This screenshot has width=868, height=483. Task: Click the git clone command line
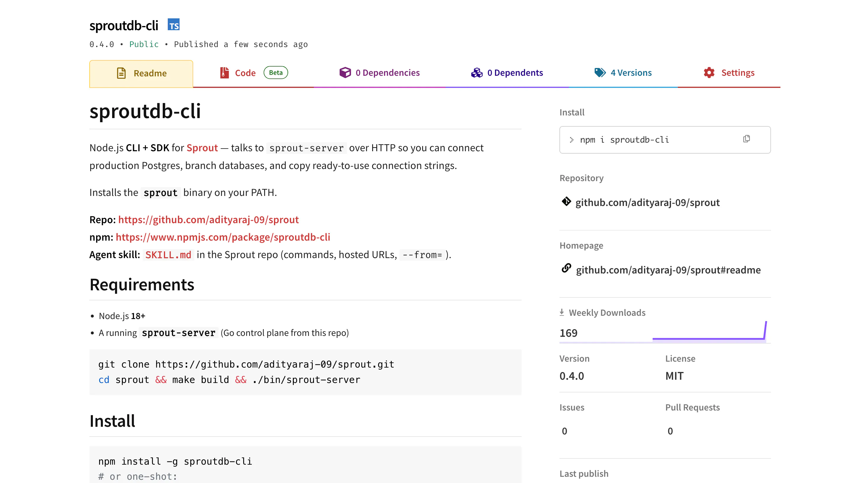point(246,364)
